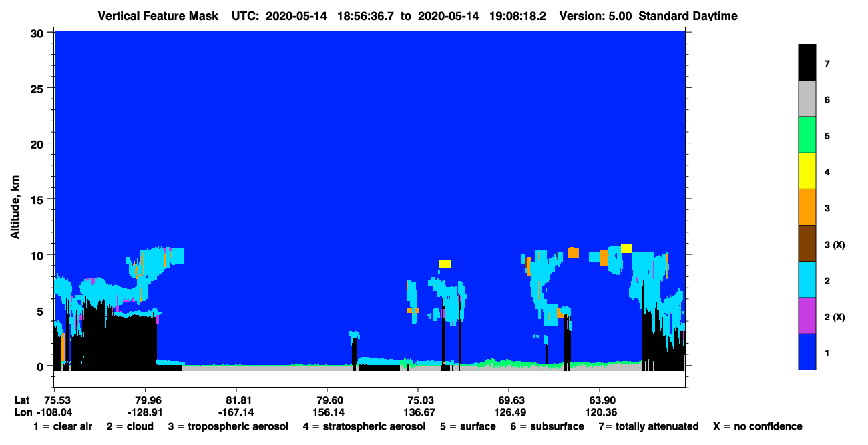Click the '7= totally attenuated' legend text
The height and width of the screenshot is (445, 868).
click(x=648, y=426)
